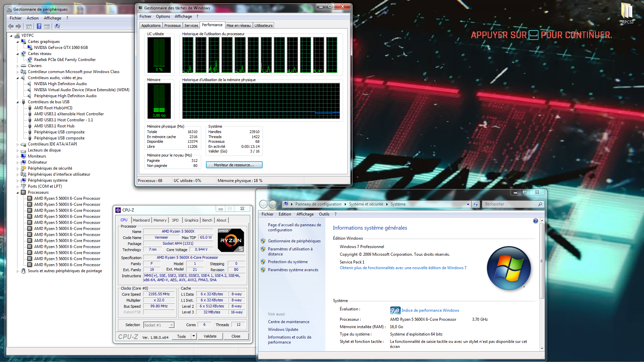Open the Socket #1 selection dropdown
644x362 pixels.
(x=171, y=325)
